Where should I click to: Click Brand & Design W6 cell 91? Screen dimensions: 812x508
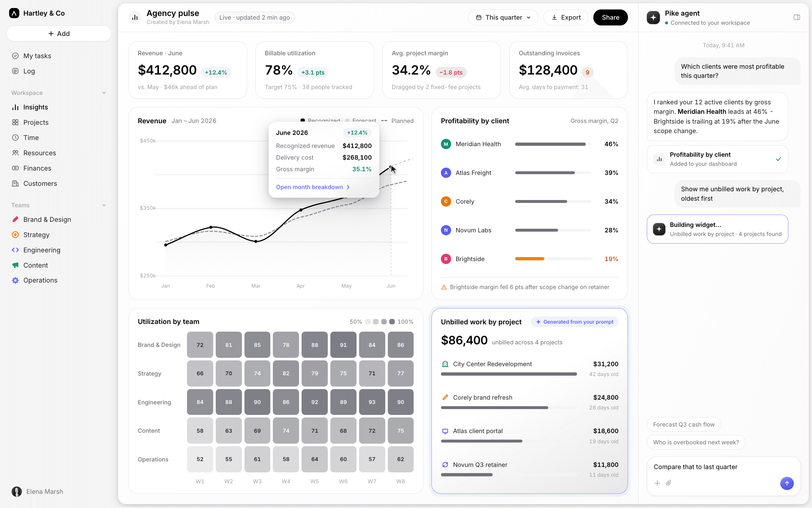coord(343,345)
